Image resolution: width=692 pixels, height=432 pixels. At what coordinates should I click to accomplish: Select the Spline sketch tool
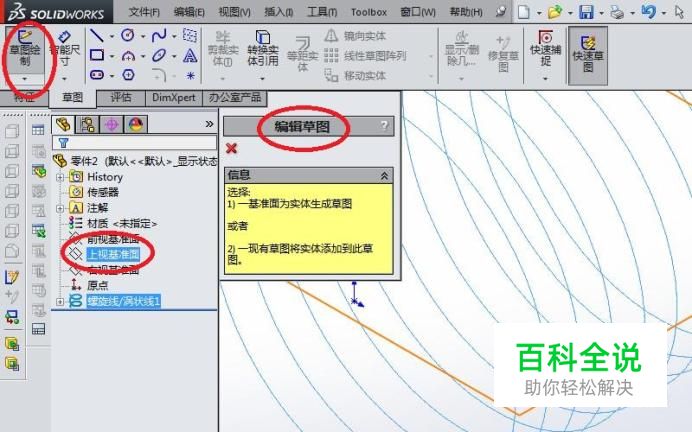[159, 35]
